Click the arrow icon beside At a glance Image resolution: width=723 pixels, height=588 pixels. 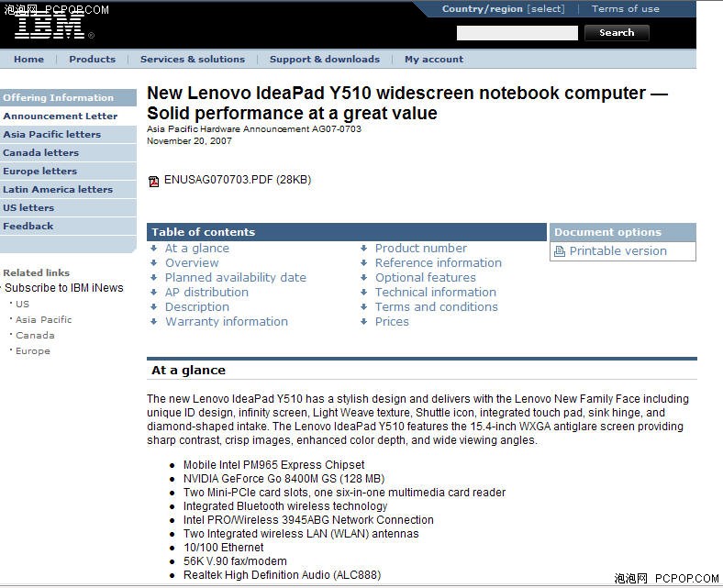pyautogui.click(x=154, y=248)
